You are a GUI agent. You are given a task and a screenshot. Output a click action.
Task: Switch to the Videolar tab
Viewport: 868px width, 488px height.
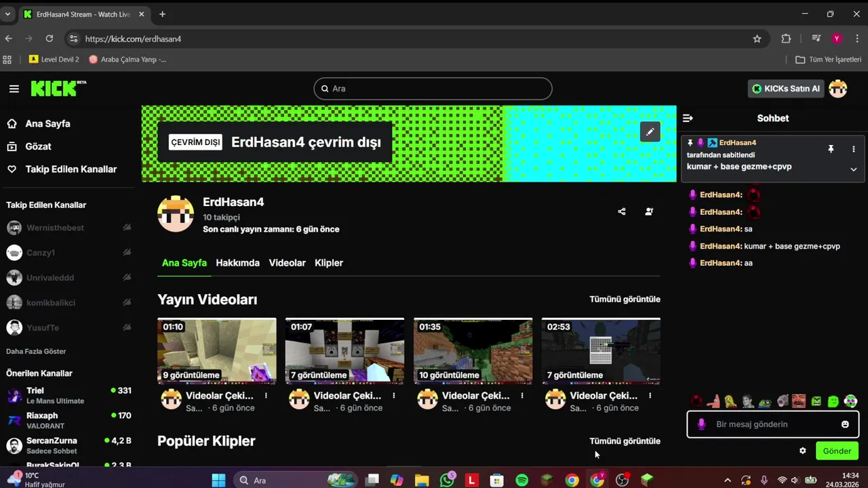(287, 263)
